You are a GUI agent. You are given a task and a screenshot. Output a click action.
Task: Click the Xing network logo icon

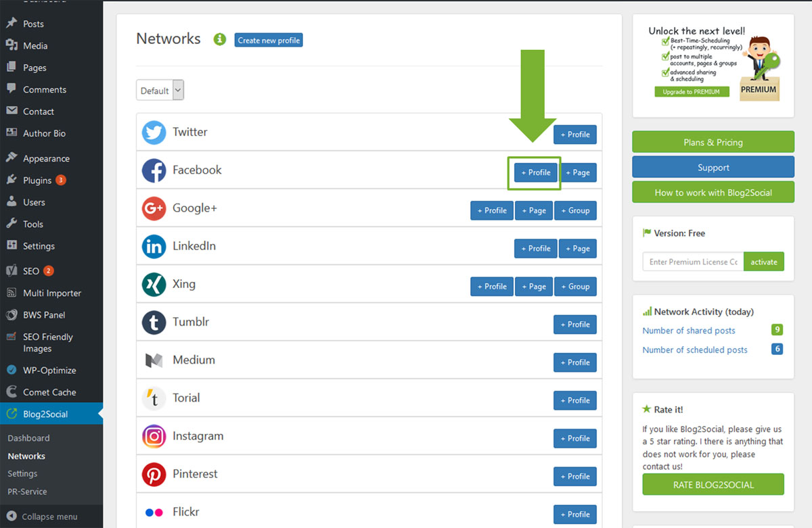click(154, 284)
